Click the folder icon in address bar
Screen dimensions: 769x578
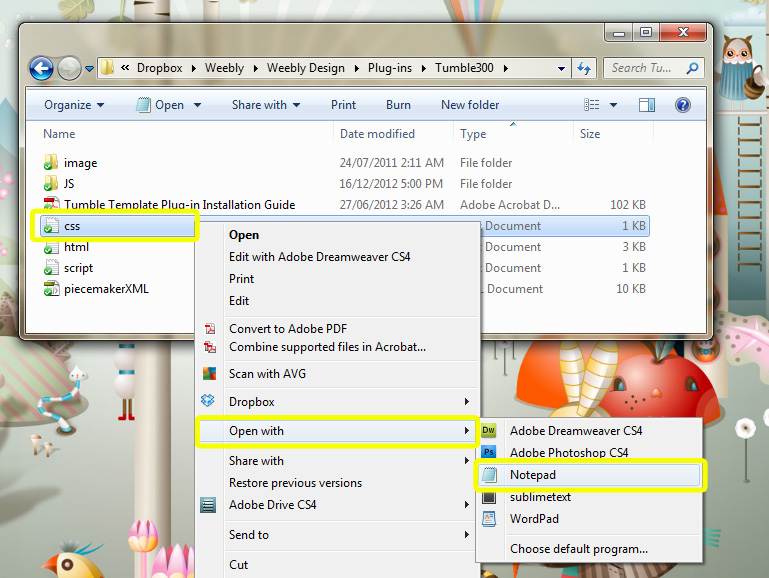click(x=107, y=68)
